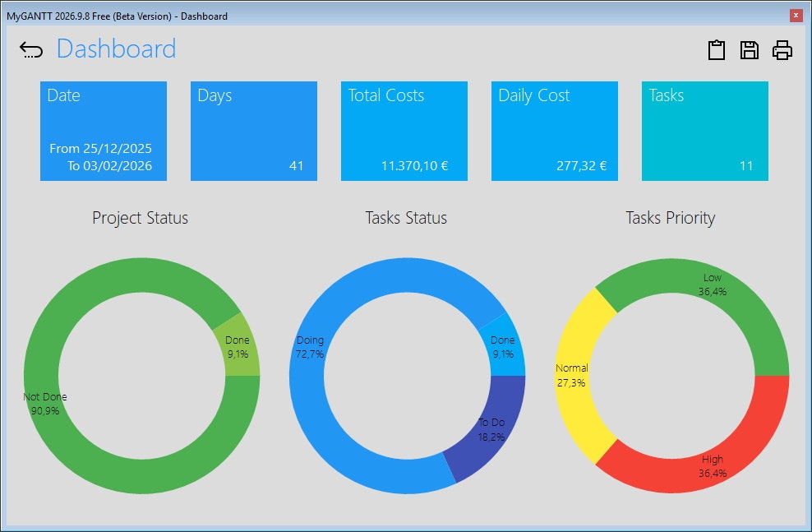This screenshot has height=532, width=812.
Task: Open the Tasks tile showing 11 tasks
Action: 704,131
